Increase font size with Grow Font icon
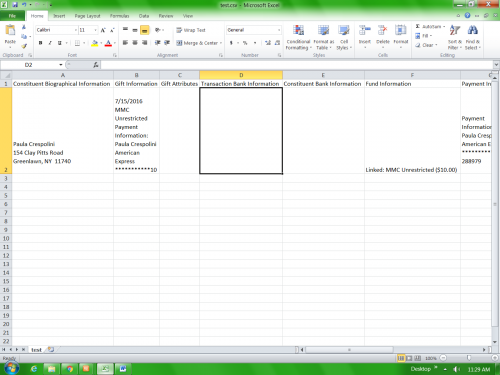Screen dimensions: 500x375 (x=103, y=30)
